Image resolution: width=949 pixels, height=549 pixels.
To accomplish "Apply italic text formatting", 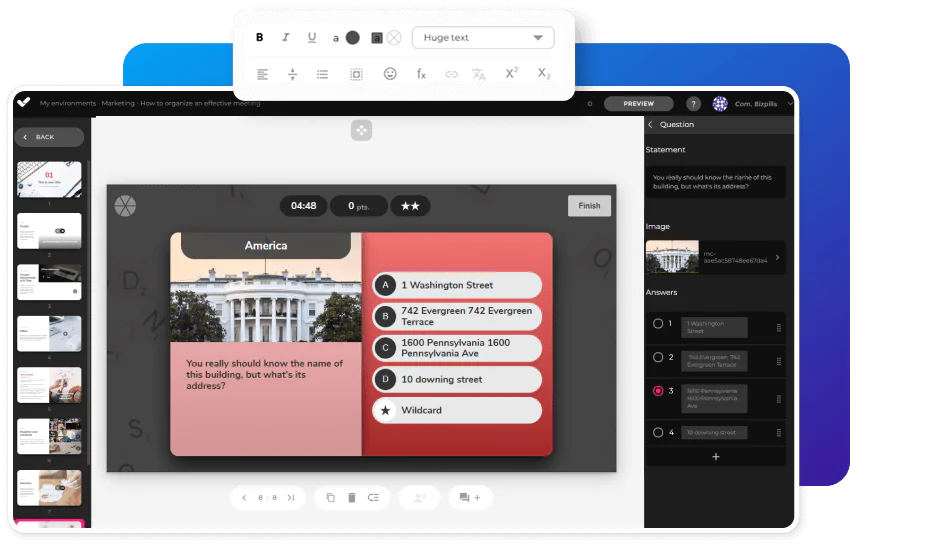I will click(286, 38).
